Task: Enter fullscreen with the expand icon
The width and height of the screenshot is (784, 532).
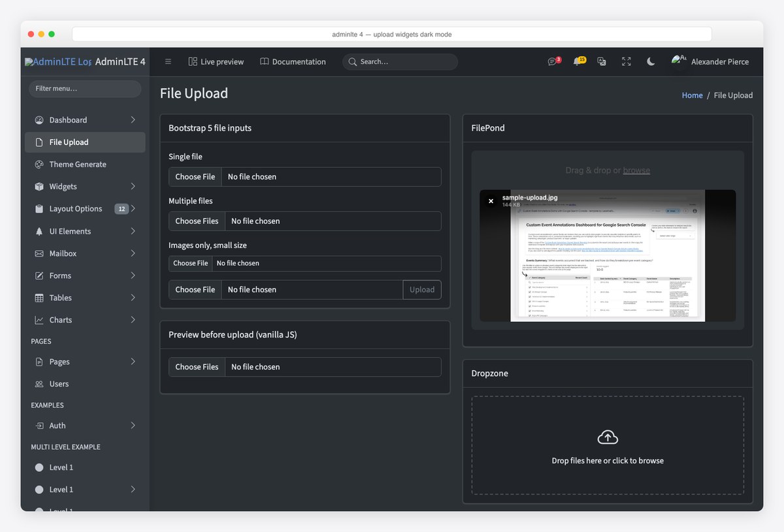Action: pyautogui.click(x=627, y=61)
